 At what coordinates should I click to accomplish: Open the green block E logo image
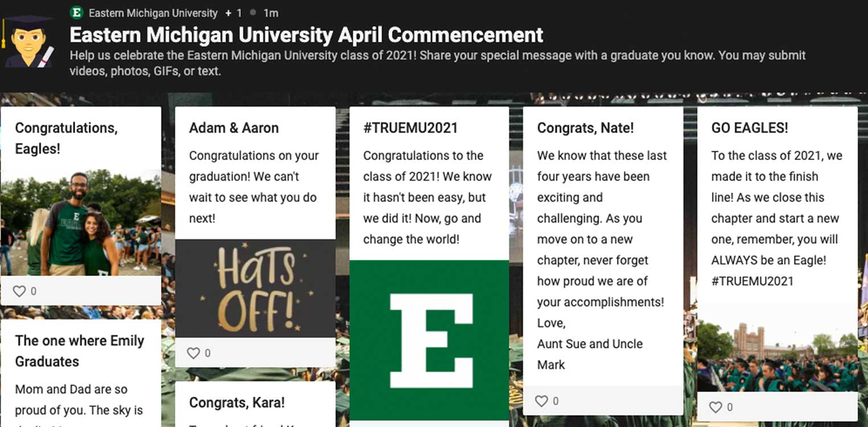tap(429, 340)
